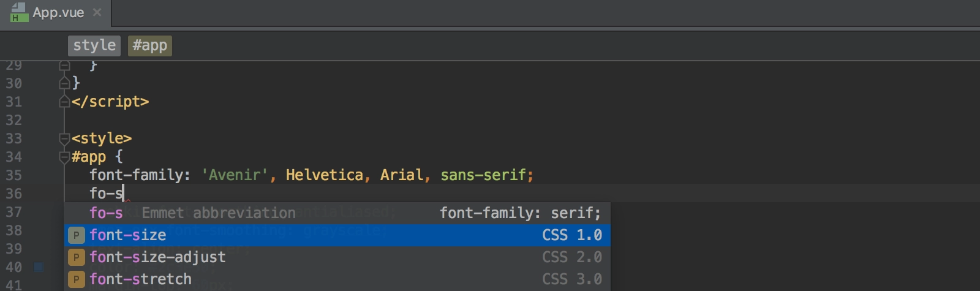Click the 'Arial' font value
980x291 pixels.
(402, 175)
